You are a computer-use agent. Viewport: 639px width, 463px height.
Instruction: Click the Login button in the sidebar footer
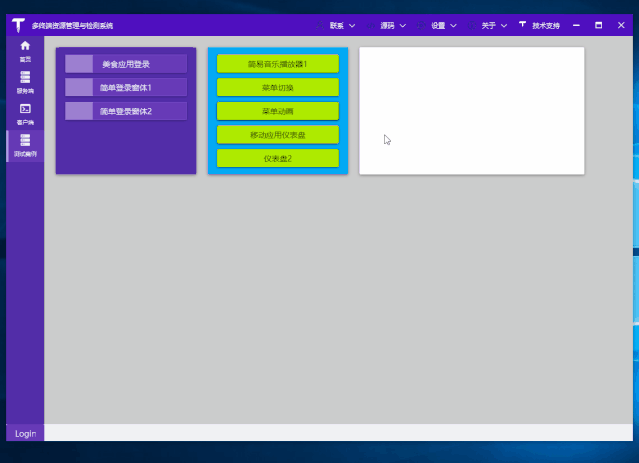25,434
